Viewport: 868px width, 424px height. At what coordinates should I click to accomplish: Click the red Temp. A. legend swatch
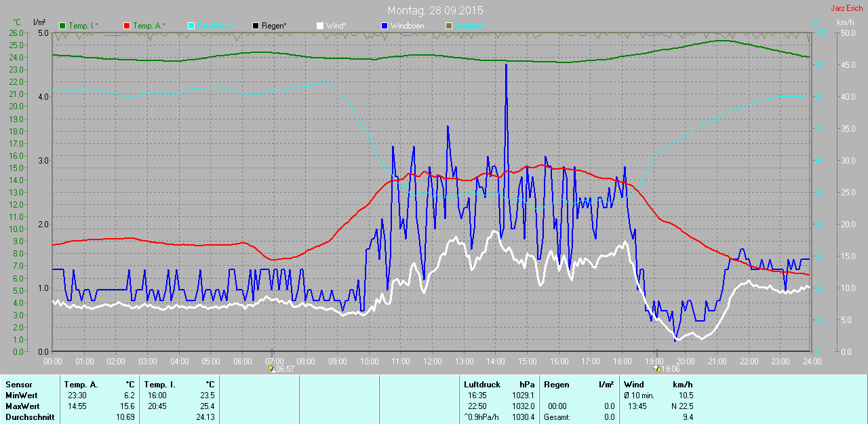pos(127,26)
